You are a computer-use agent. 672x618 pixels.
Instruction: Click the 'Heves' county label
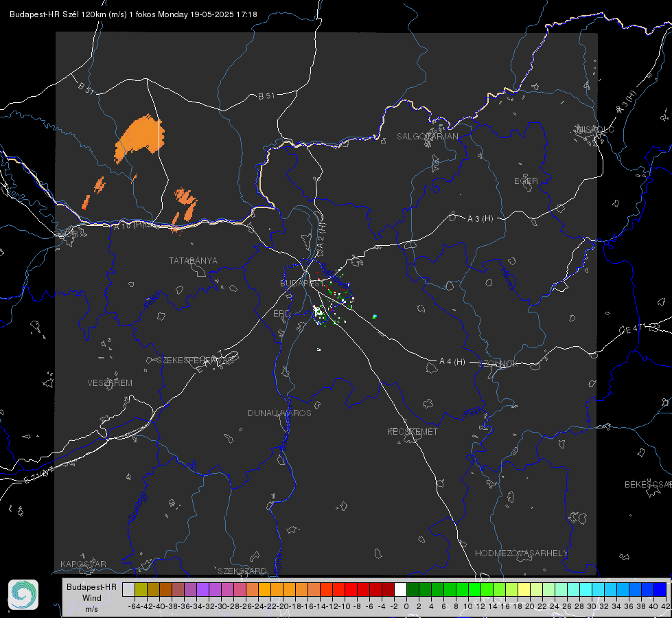507,279
